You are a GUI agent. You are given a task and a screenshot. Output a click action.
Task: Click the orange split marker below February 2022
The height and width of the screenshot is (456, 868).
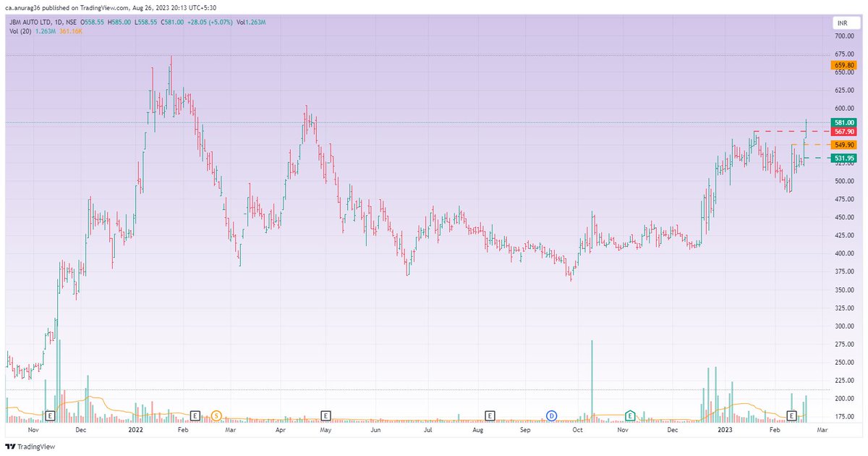[x=215, y=415]
